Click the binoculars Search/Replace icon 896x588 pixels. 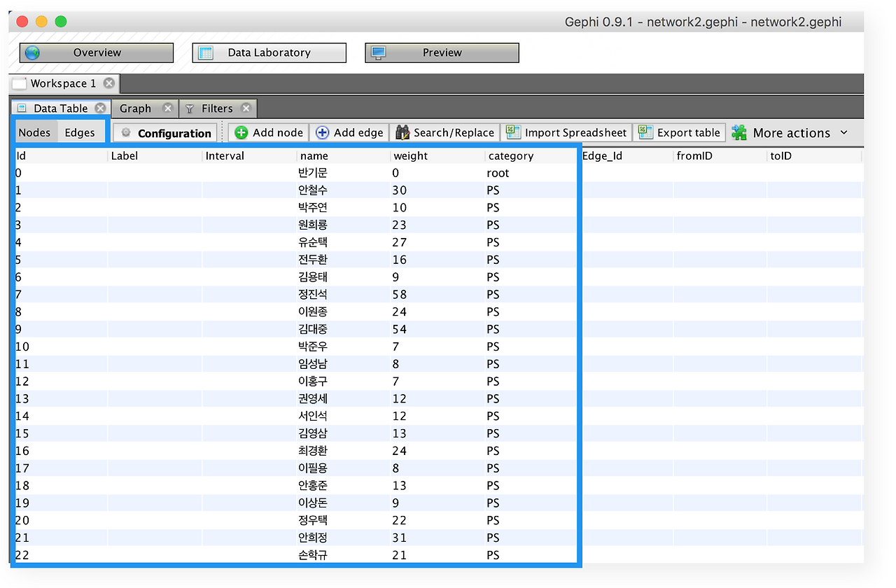pyautogui.click(x=402, y=132)
